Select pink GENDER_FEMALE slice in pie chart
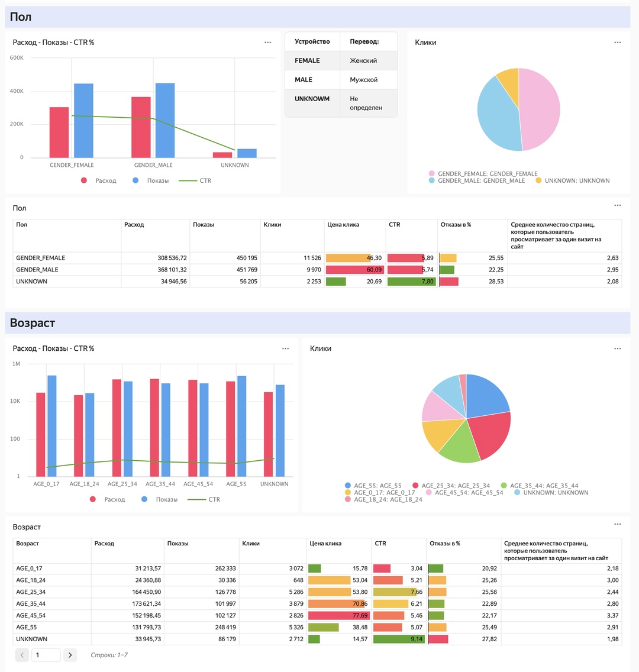 540,109
